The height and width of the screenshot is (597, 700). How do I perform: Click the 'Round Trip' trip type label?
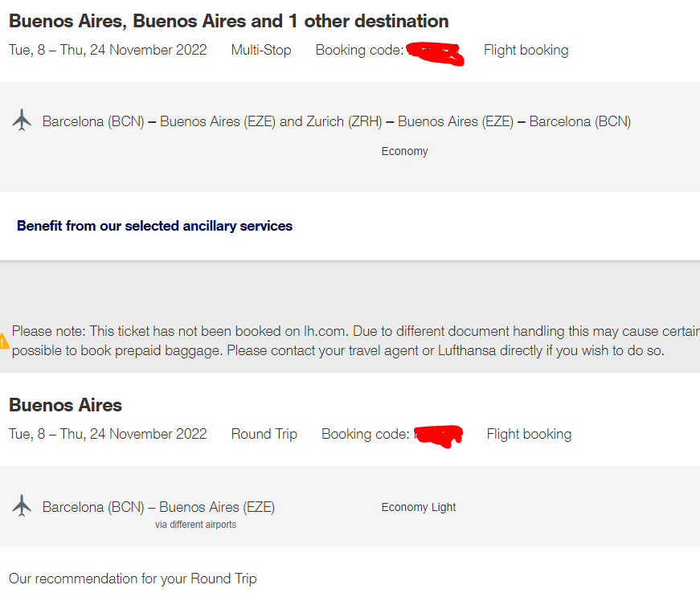[x=264, y=434]
